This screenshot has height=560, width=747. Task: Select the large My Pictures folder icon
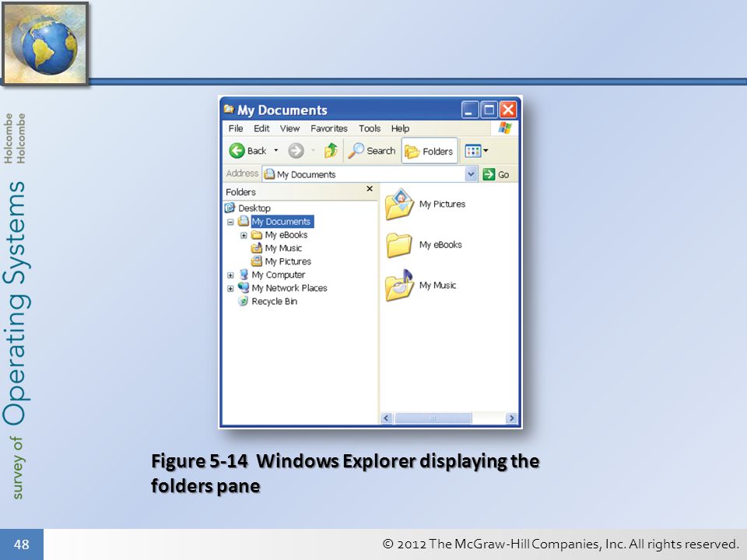click(399, 205)
